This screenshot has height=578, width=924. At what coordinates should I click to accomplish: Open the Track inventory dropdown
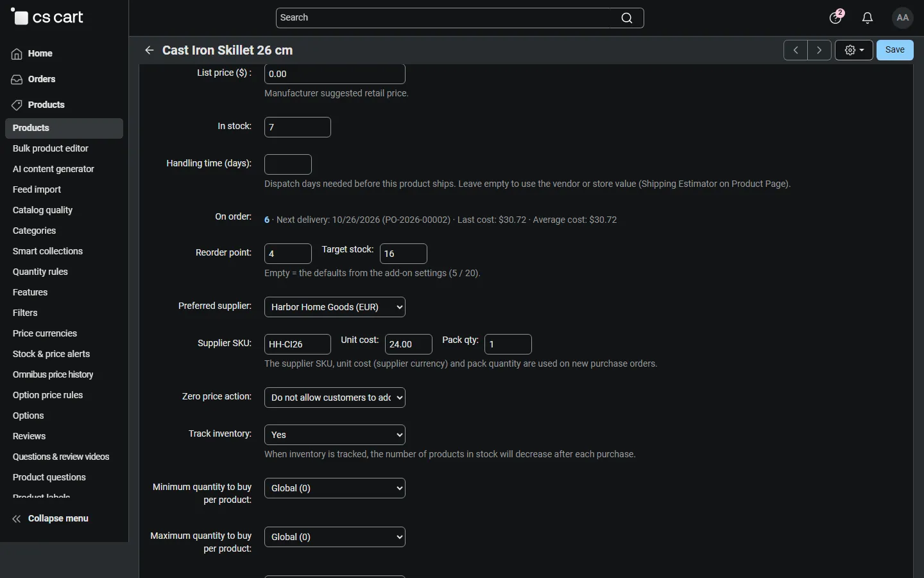coord(335,435)
